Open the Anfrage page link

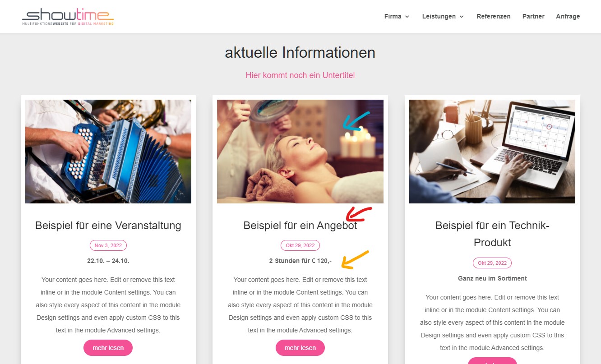[x=568, y=16]
